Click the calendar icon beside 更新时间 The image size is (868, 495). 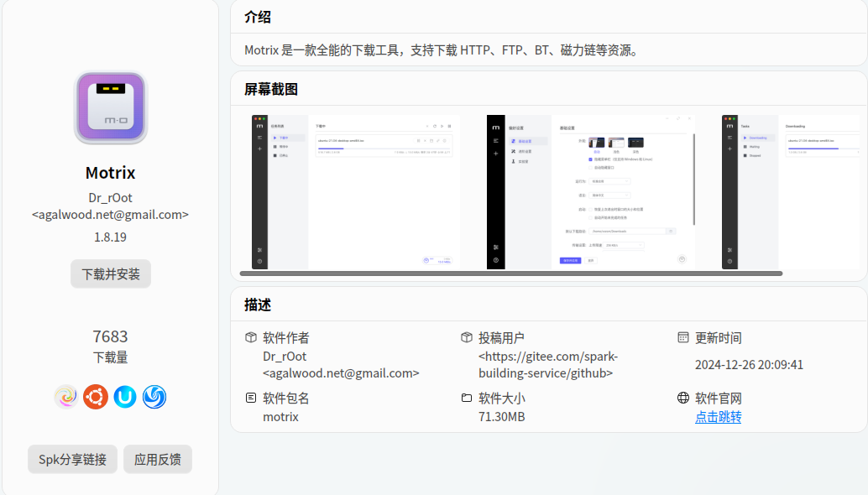tap(683, 337)
